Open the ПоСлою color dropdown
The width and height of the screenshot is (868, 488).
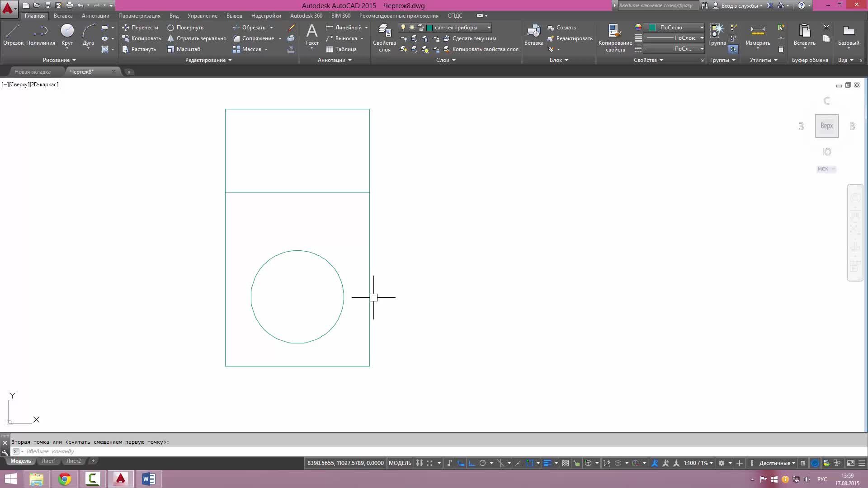pos(674,28)
